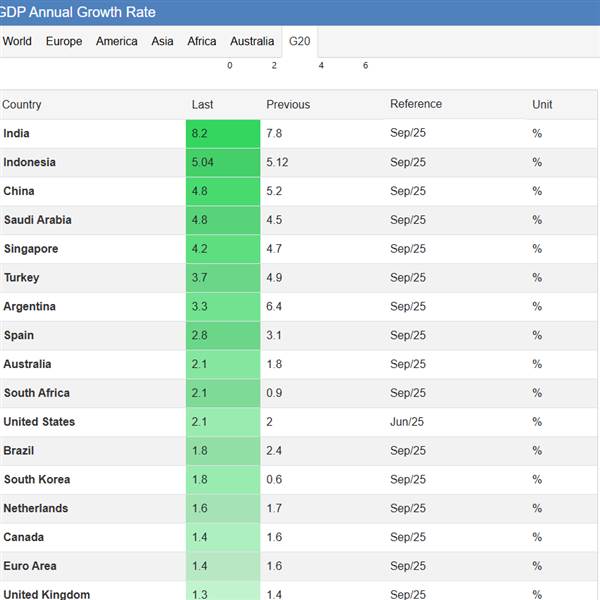Open the Turkey country link
This screenshot has width=600, height=600.
22,278
